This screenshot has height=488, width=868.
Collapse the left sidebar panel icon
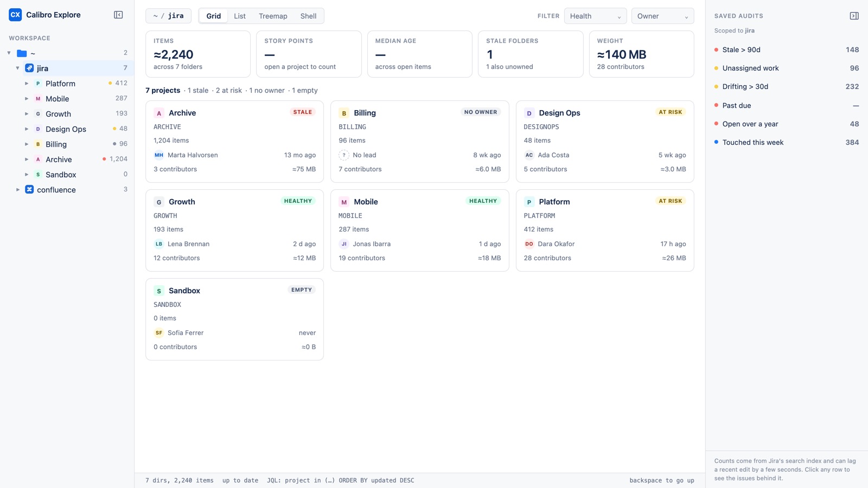(118, 15)
